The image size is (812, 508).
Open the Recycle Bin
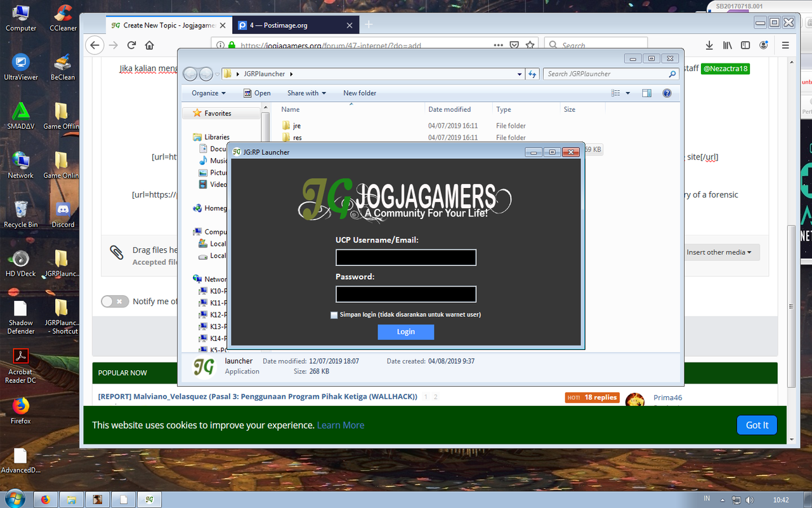click(x=21, y=214)
